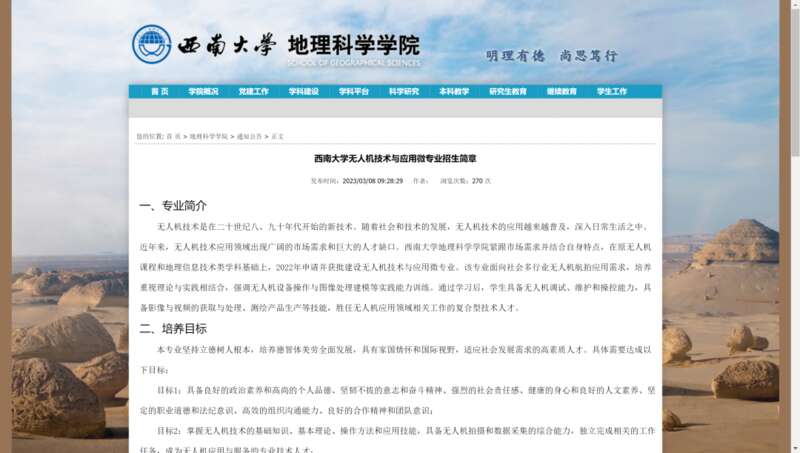Image resolution: width=800 pixels, height=453 pixels.
Task: Click 地理科学学院 breadcrumb link
Action: (x=208, y=136)
